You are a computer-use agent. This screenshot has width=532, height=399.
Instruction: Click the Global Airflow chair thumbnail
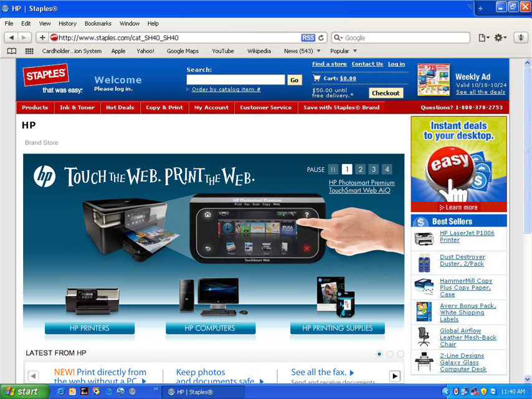424,337
